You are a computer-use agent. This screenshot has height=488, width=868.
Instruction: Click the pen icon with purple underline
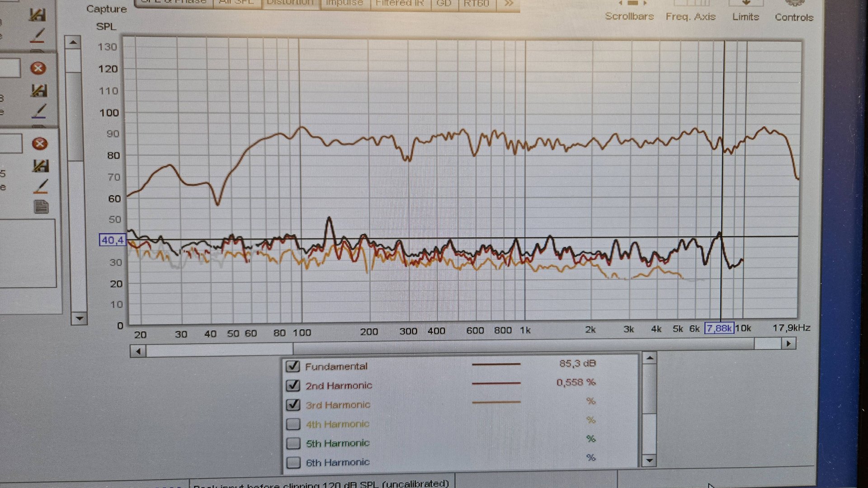point(40,111)
